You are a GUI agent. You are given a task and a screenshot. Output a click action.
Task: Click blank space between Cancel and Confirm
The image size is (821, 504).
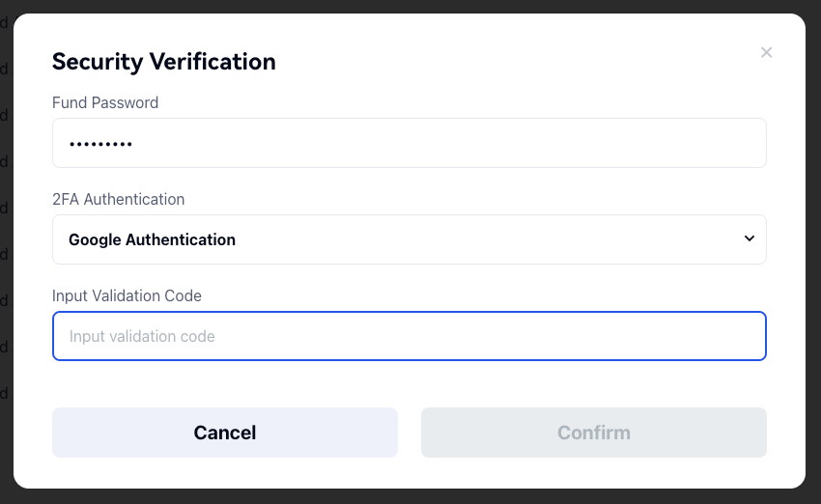tap(410, 433)
